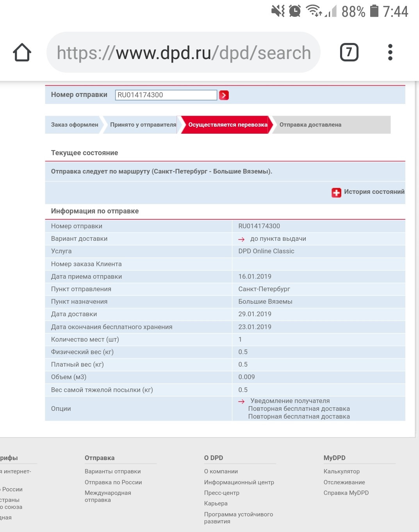Tap the browser home icon
Viewport: 419px width, 532px height.
tap(22, 52)
